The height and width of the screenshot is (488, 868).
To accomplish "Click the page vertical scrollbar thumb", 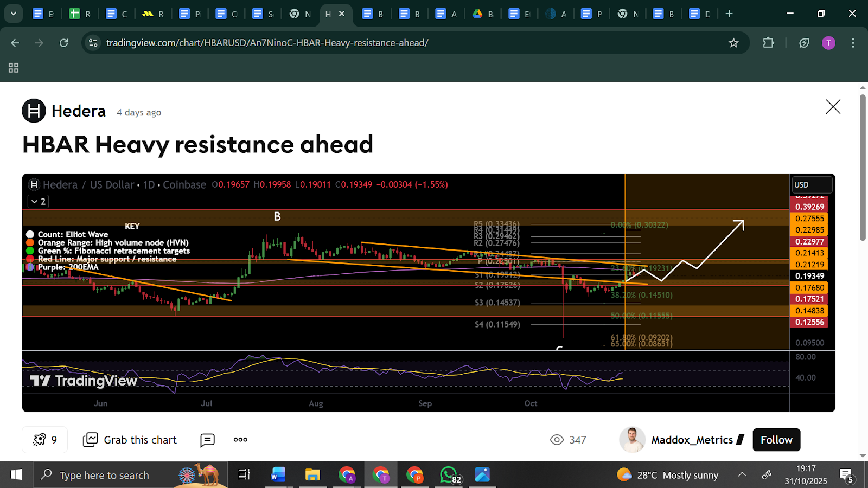I will click(x=863, y=168).
